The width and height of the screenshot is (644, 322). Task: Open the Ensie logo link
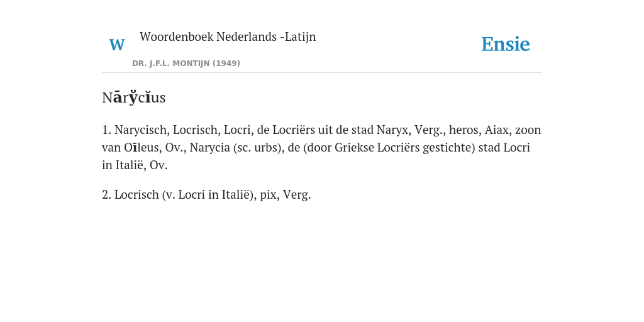tap(506, 44)
